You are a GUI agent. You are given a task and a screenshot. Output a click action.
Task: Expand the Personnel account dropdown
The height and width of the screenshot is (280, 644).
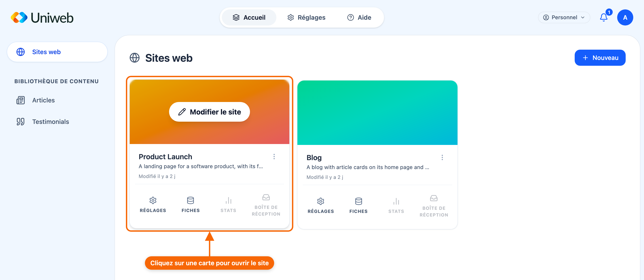pos(564,17)
